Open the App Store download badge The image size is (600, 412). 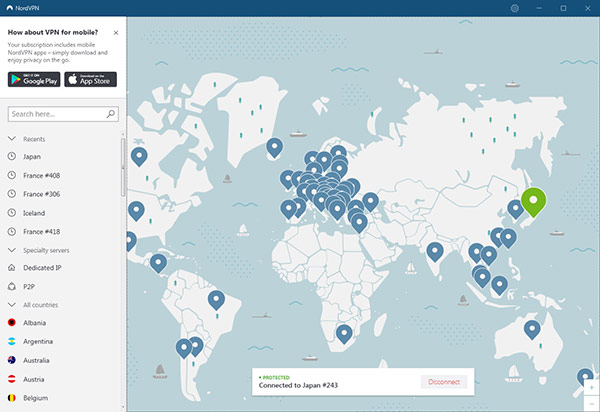(90, 80)
